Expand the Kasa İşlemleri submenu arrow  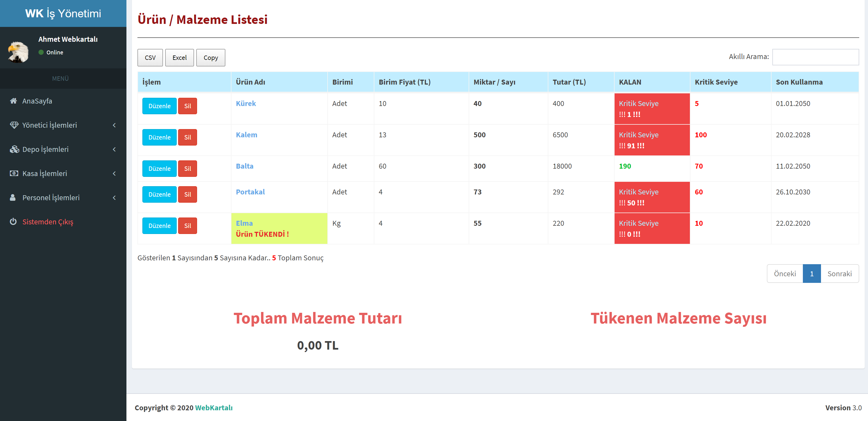[x=114, y=174]
